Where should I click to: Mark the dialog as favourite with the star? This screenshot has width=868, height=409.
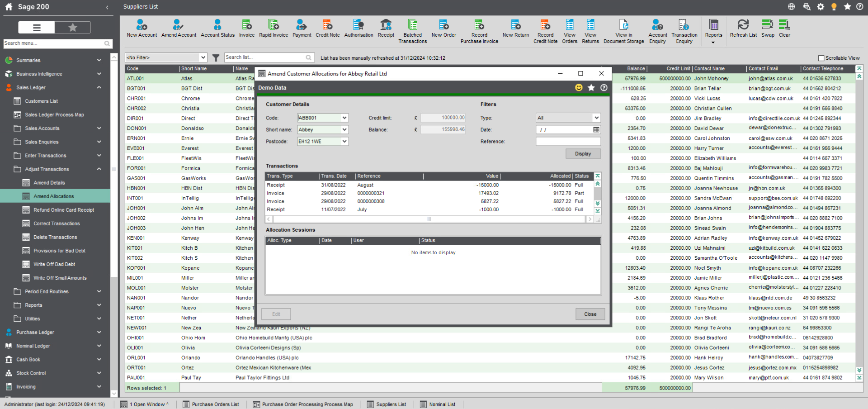[591, 88]
